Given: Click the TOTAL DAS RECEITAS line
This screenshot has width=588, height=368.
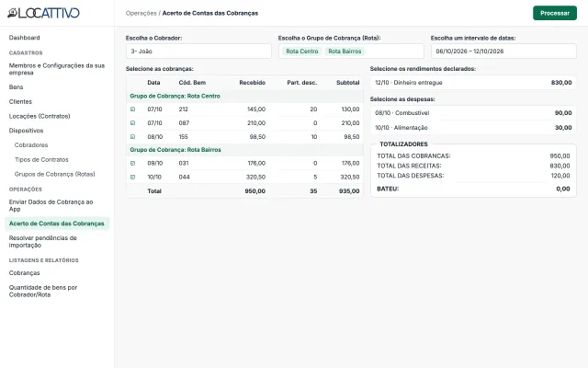Looking at the screenshot, I should coord(473,166).
